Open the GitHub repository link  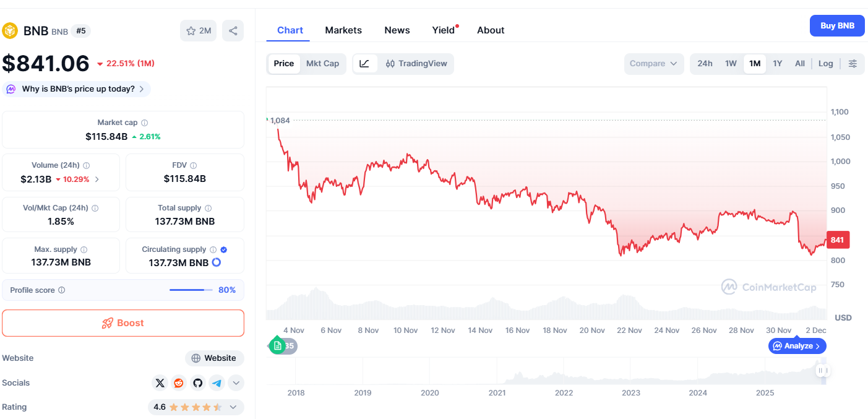(197, 382)
